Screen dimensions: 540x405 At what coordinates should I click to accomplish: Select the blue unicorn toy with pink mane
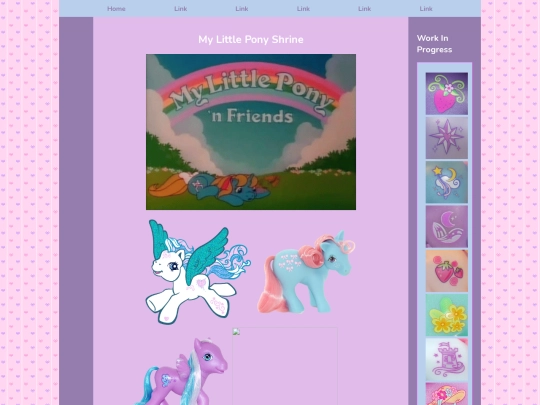pyautogui.click(x=306, y=272)
